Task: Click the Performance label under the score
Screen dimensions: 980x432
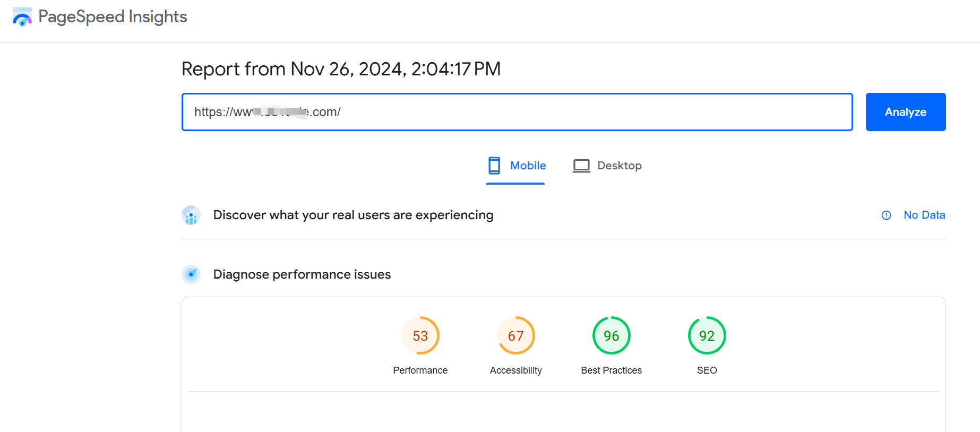Action: (420, 370)
